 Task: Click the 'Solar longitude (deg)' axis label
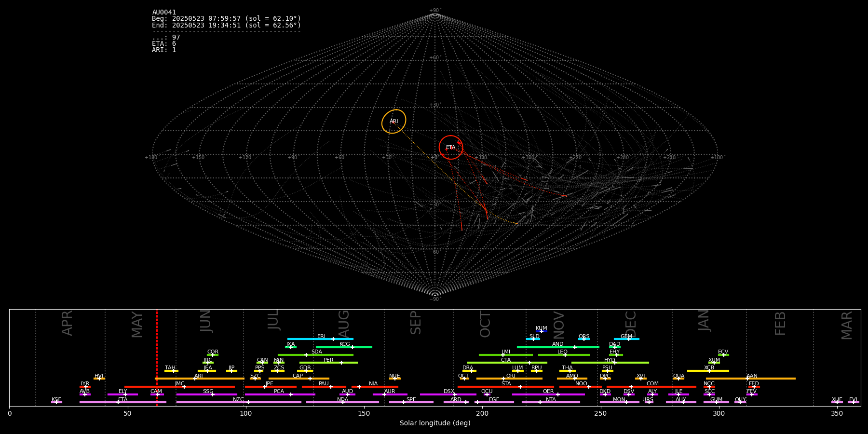pyautogui.click(x=435, y=423)
